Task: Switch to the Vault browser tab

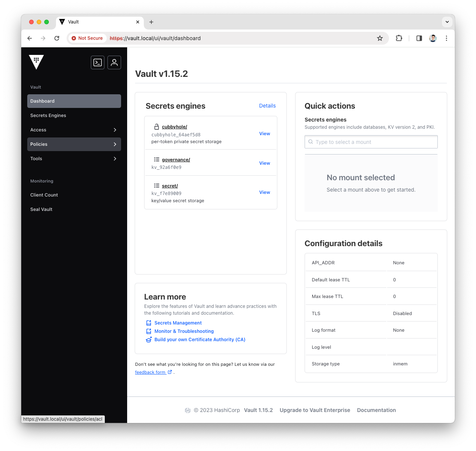Action: (x=73, y=22)
